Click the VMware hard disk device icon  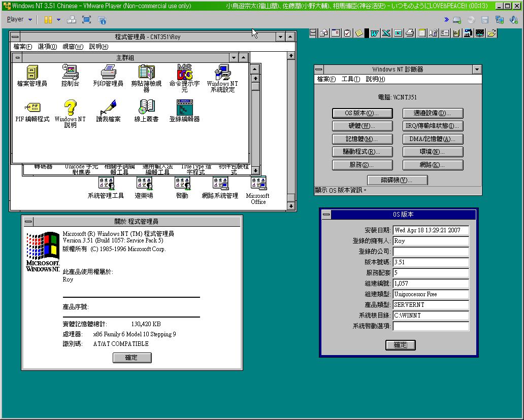pyautogui.click(x=457, y=20)
